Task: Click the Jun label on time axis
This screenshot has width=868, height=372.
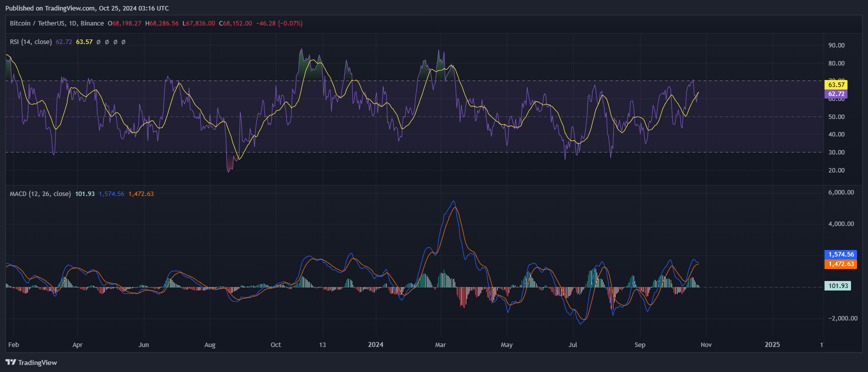Action: tap(143, 345)
